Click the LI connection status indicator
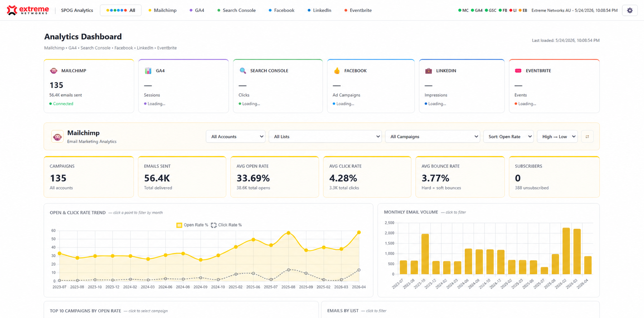 [513, 10]
